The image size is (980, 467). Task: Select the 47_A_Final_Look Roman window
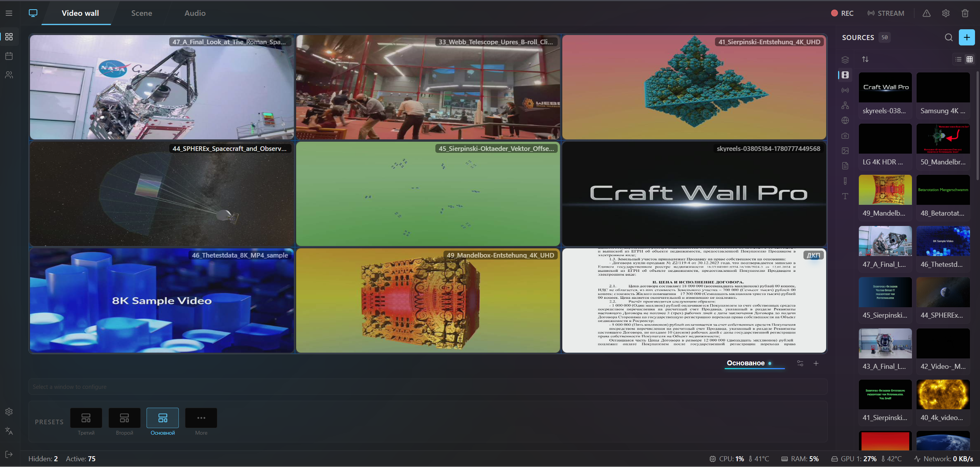[x=162, y=87]
